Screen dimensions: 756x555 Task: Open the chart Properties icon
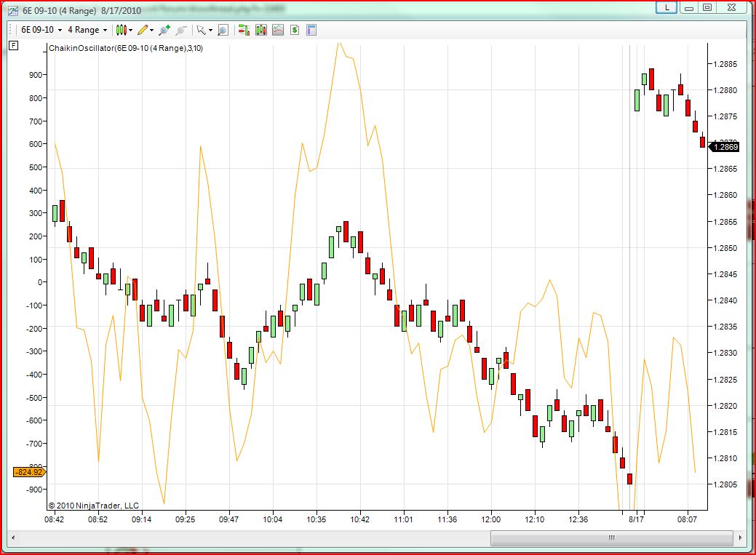click(311, 30)
